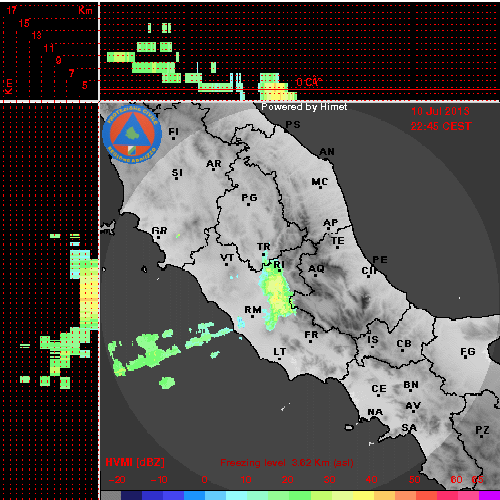Click the RM city label
This screenshot has height=500, width=500.
click(253, 310)
